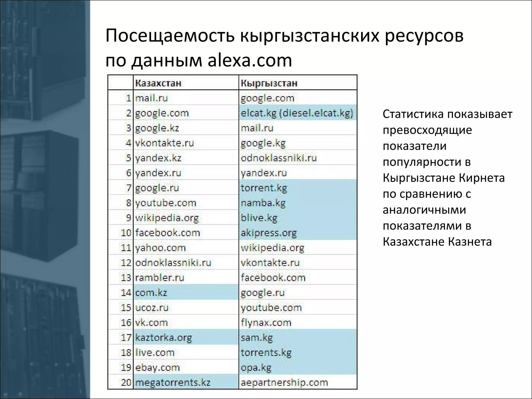Image resolution: width=532 pixels, height=399 pixels.
Task: Select 'odnoklassniki.ru' in row 5
Action: click(x=298, y=158)
